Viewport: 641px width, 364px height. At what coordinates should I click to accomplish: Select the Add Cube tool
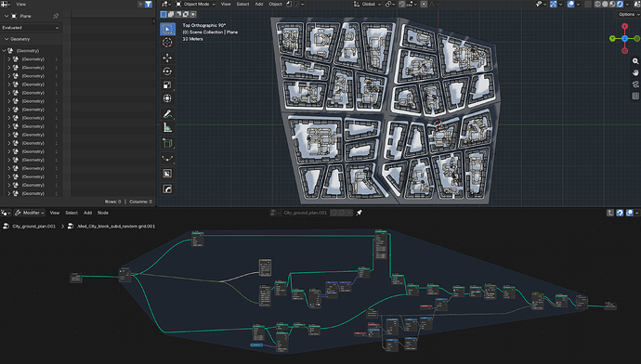167,143
